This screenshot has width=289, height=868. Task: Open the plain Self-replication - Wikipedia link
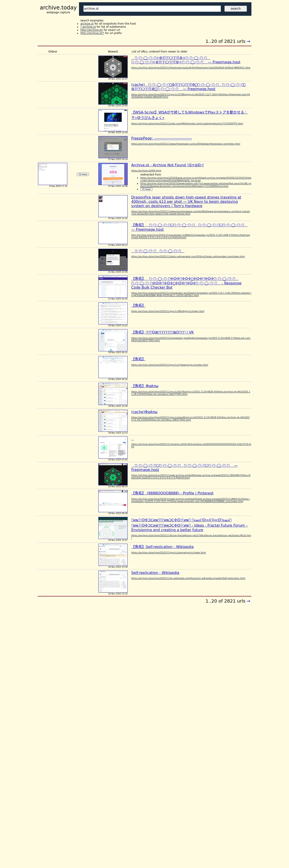[x=155, y=573]
